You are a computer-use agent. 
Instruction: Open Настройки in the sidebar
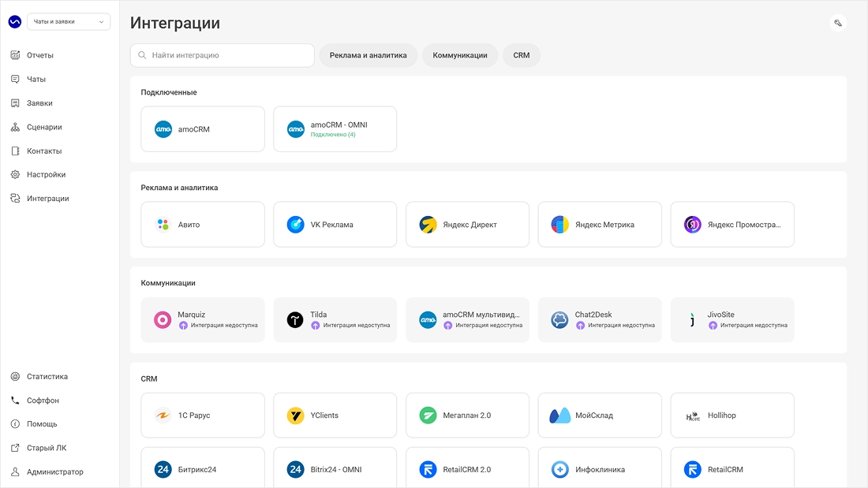coord(46,174)
